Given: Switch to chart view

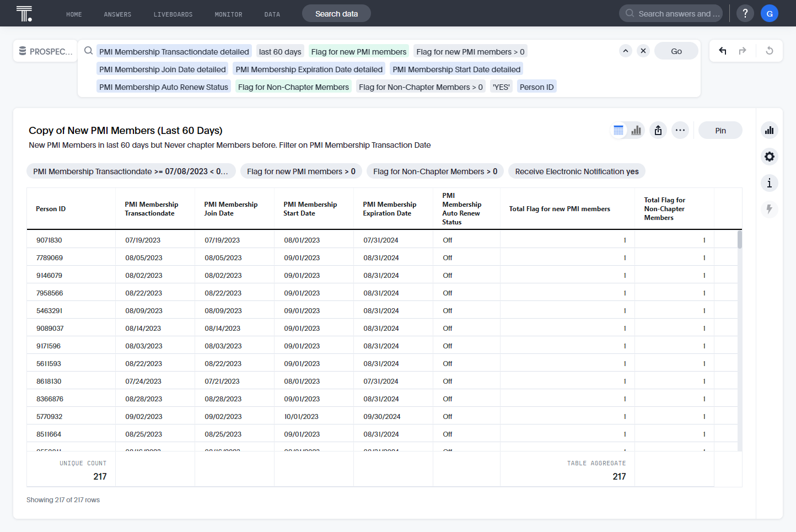Looking at the screenshot, I should point(636,131).
